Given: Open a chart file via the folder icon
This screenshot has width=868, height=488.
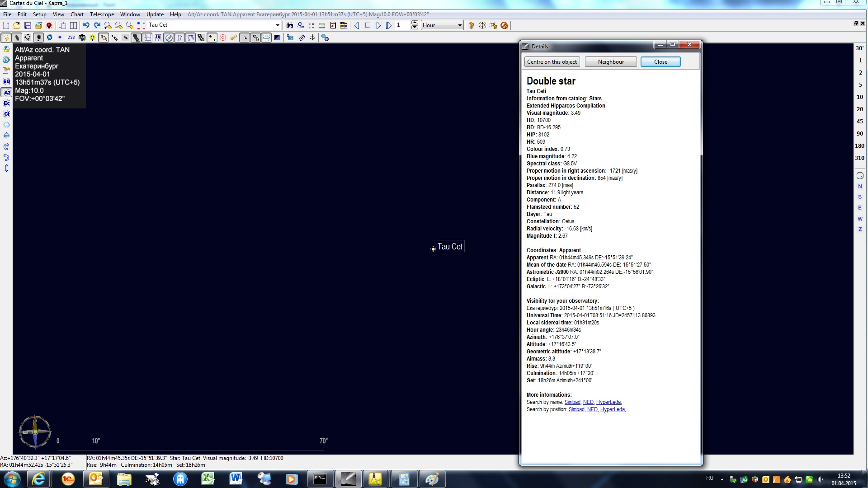Looking at the screenshot, I should tap(17, 25).
